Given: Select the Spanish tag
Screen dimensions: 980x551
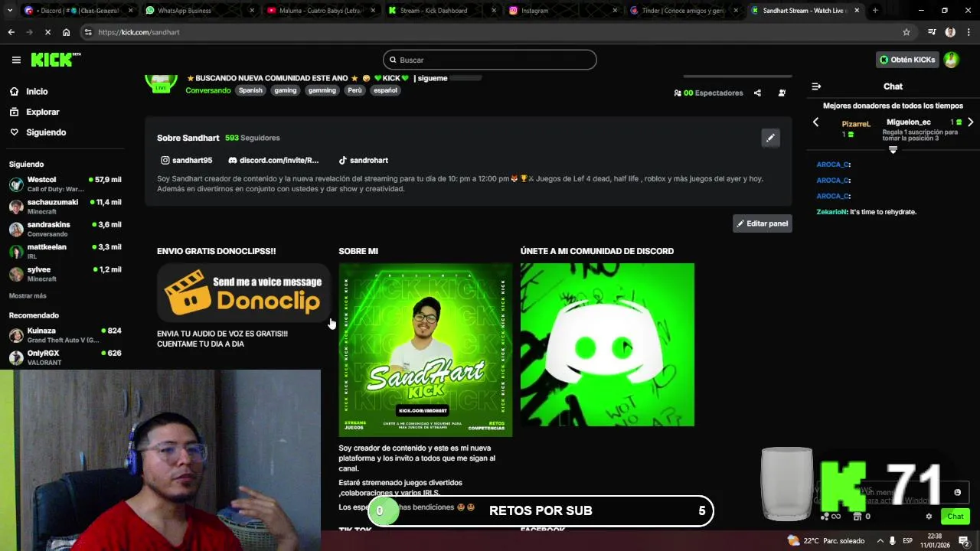Looking at the screenshot, I should click(250, 90).
